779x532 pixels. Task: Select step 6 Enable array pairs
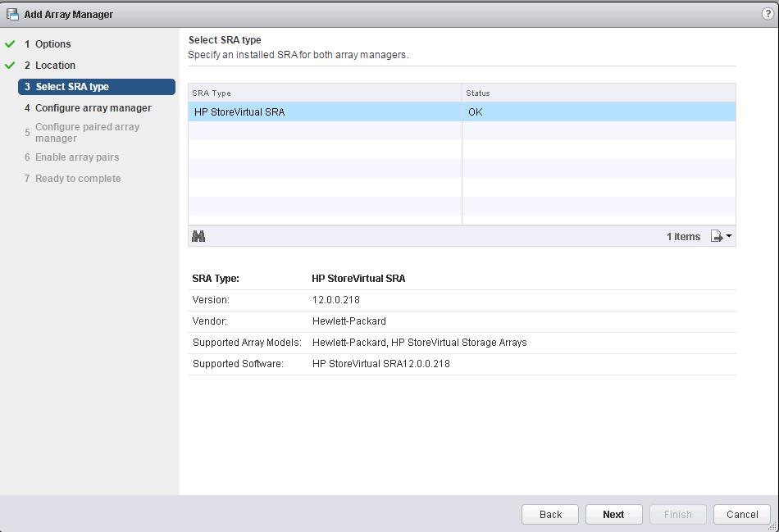click(71, 157)
